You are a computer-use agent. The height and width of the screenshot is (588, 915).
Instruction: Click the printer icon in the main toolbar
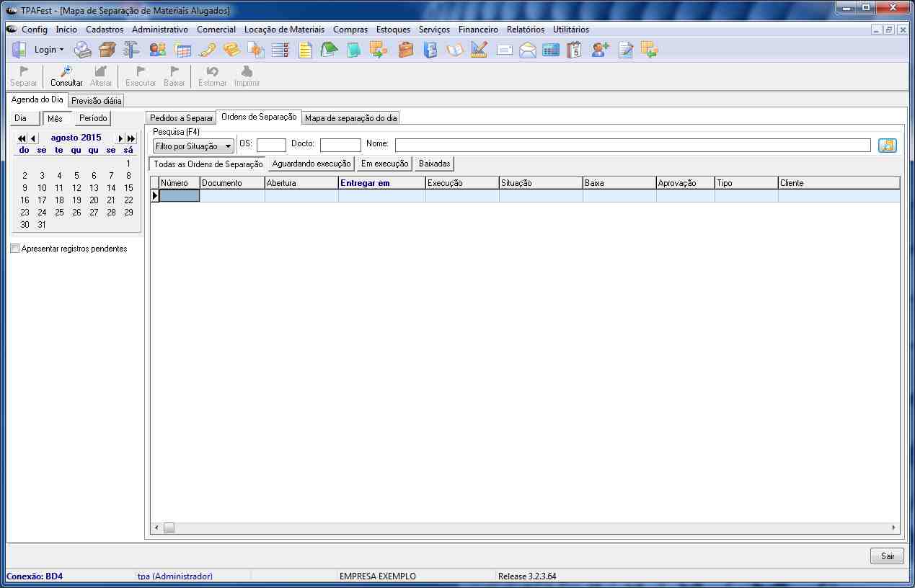83,50
